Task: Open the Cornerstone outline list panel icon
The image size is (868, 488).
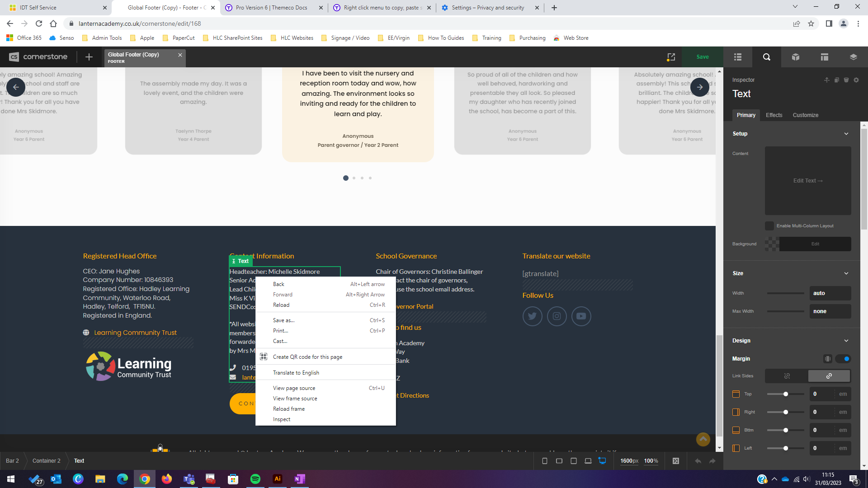Action: coord(738,57)
